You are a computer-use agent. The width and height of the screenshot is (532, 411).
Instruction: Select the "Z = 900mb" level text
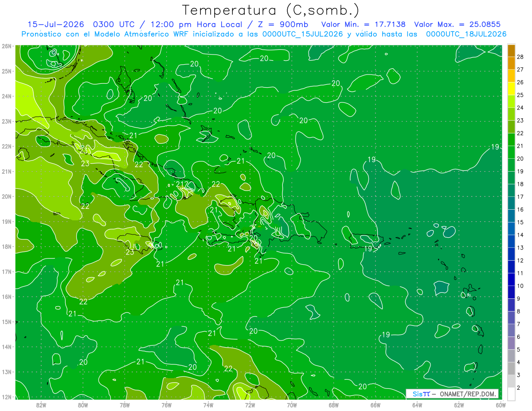282,24
